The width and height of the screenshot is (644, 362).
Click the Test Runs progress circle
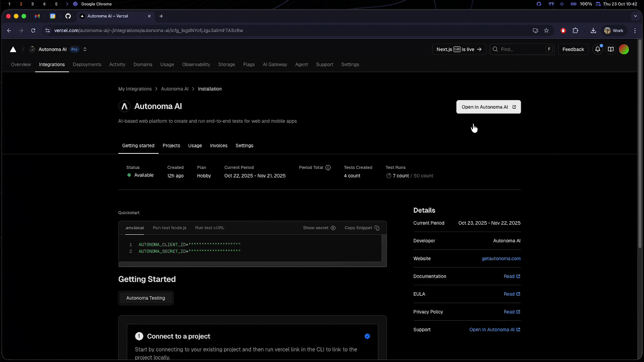pos(388,176)
